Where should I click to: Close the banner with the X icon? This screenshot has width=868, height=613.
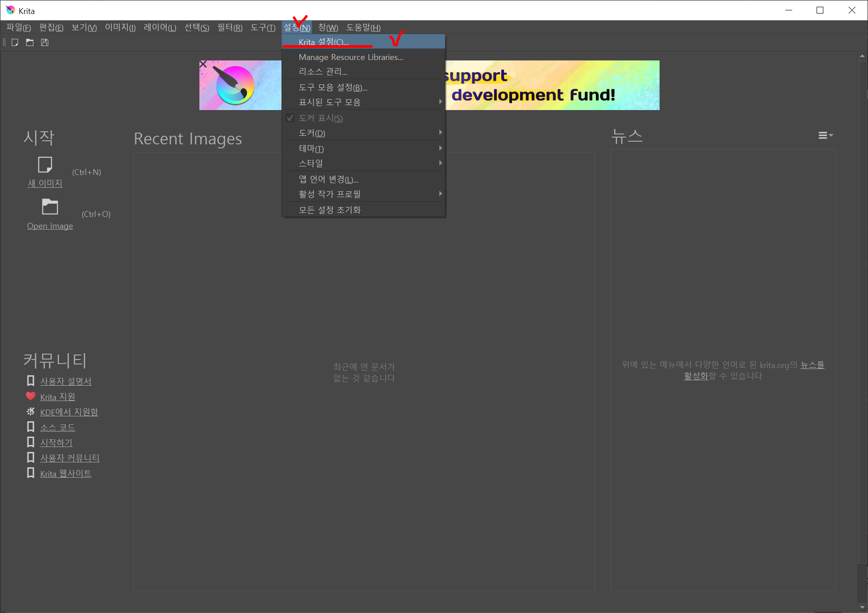(203, 65)
